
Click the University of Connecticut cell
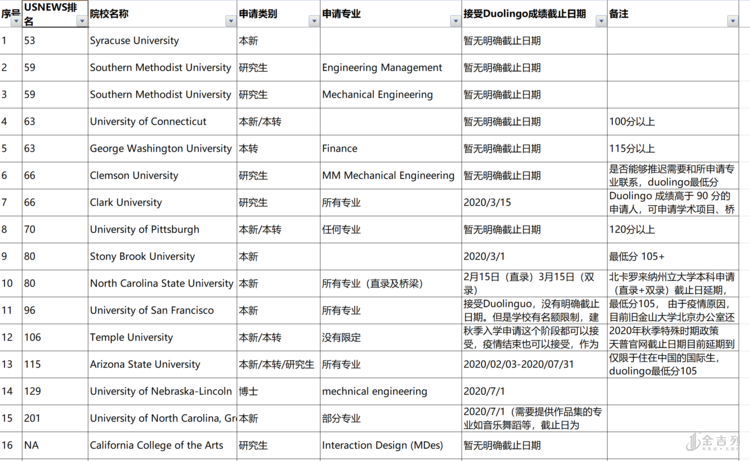point(148,122)
